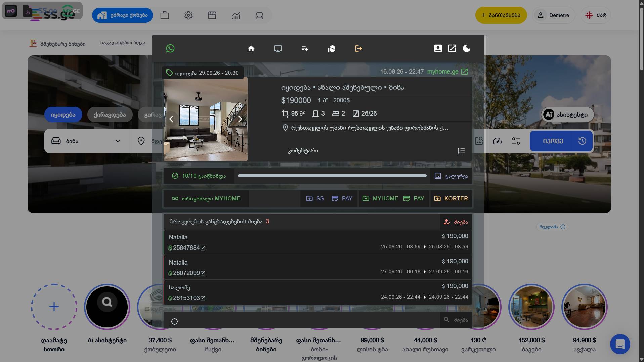Open Demetre account menu
The image size is (644, 362).
pyautogui.click(x=554, y=15)
